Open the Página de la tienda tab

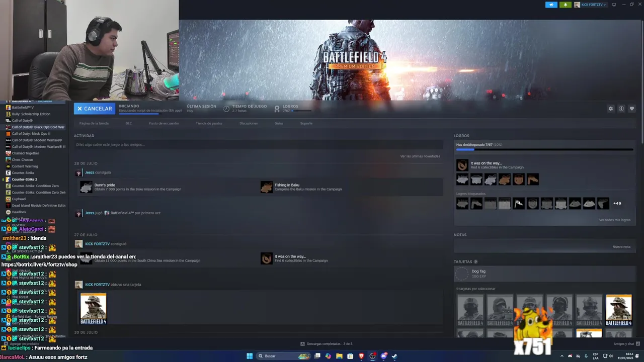tap(94, 123)
